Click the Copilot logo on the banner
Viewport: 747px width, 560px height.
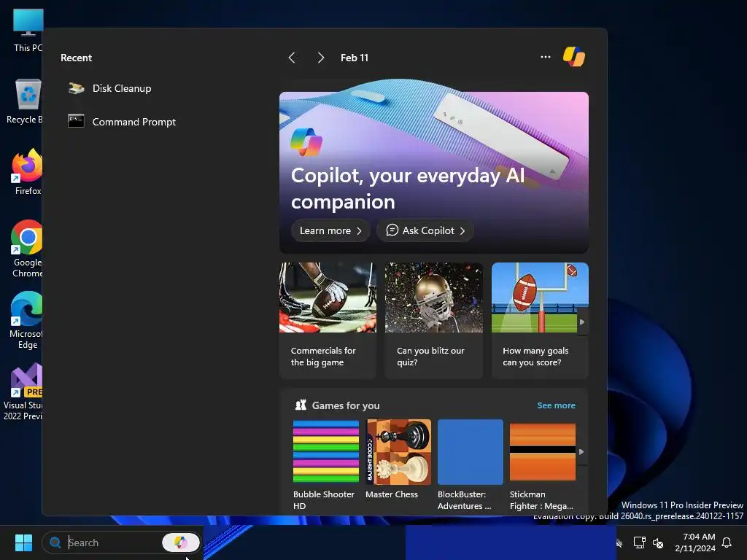click(306, 142)
